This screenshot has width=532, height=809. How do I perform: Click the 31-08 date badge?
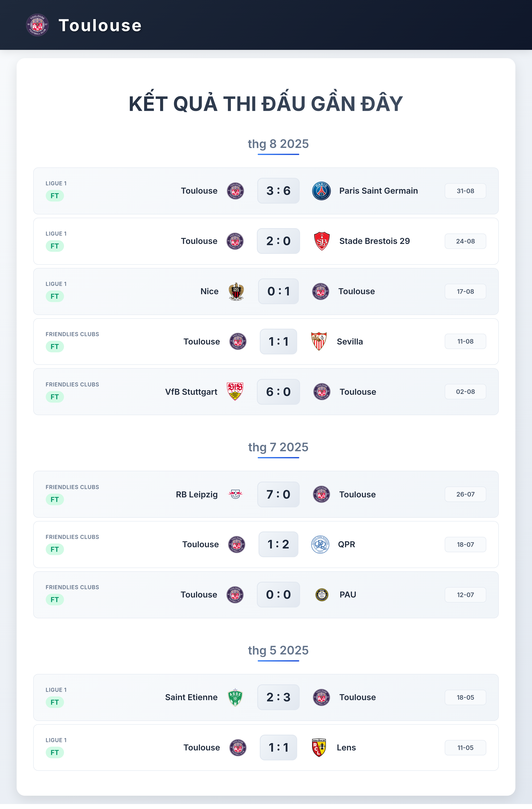click(465, 191)
